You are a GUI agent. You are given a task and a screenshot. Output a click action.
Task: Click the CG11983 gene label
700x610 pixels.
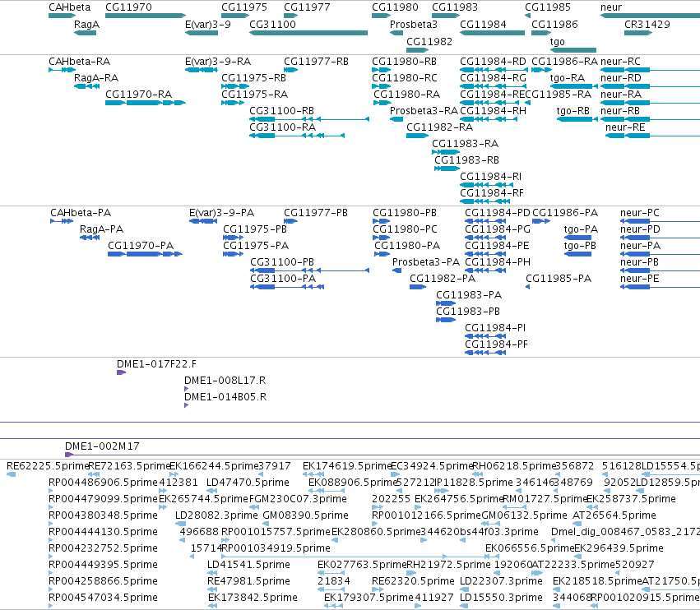click(x=454, y=7)
